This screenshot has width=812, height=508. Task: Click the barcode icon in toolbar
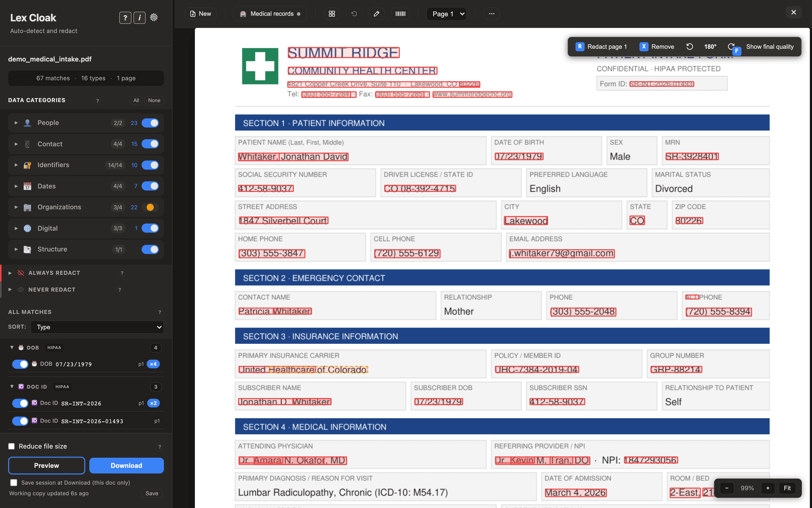click(x=400, y=14)
